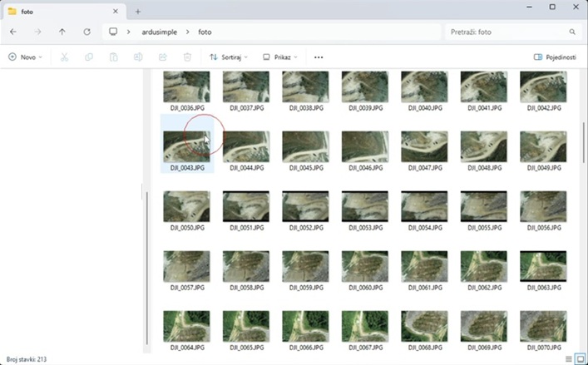Click the Delete trash icon

(x=187, y=57)
